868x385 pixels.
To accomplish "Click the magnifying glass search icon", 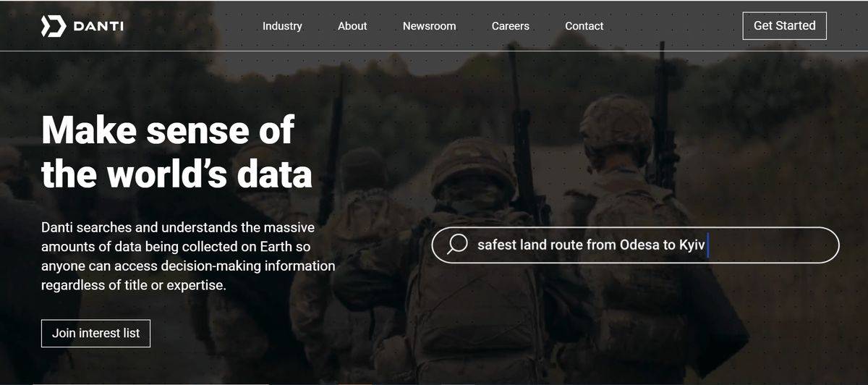I will (457, 245).
